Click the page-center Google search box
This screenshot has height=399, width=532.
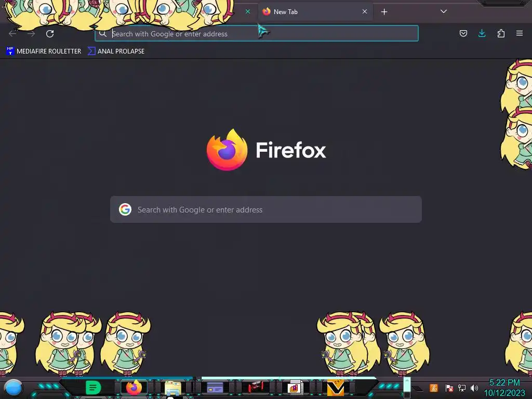(266, 209)
